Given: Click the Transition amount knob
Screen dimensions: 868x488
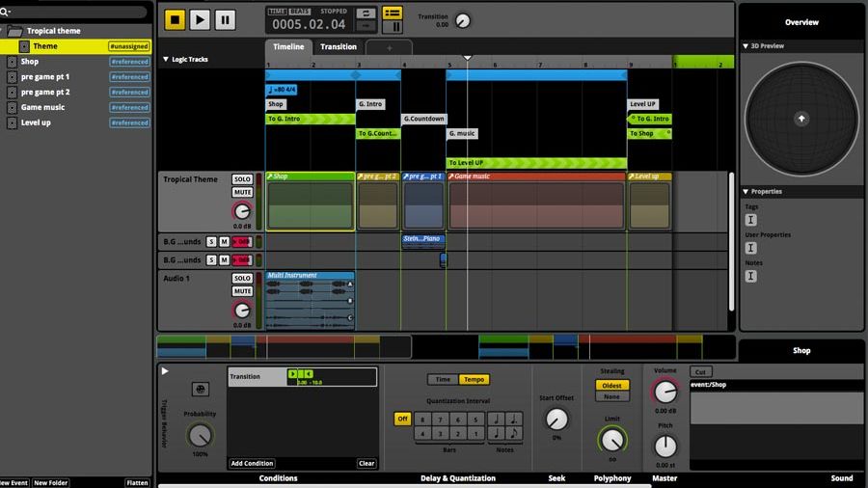Looking at the screenshot, I should click(462, 21).
